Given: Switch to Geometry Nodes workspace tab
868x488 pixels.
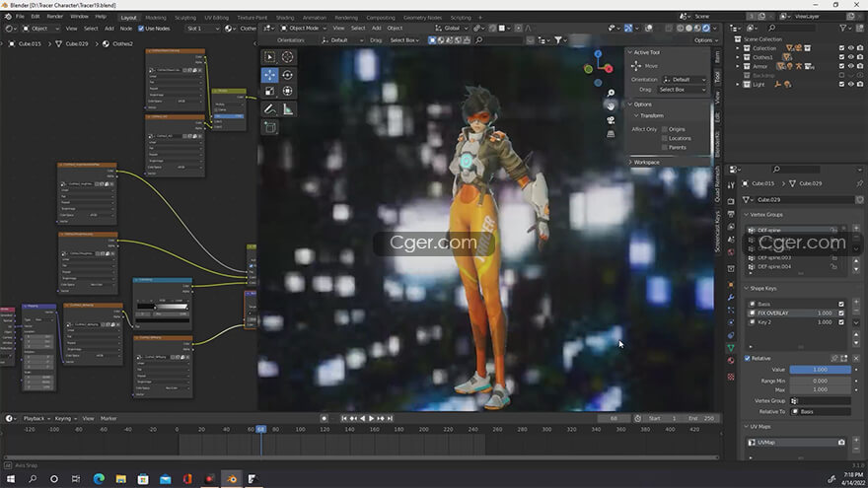Looking at the screenshot, I should pyautogui.click(x=422, y=18).
